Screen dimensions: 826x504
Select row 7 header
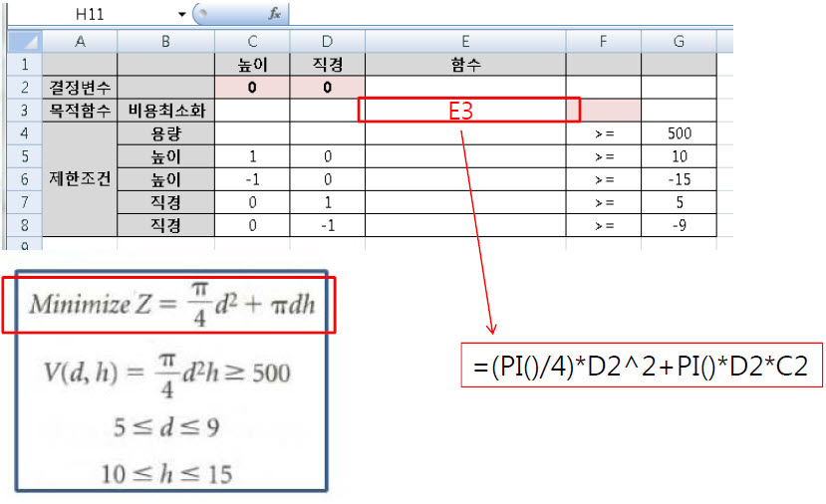[25, 202]
